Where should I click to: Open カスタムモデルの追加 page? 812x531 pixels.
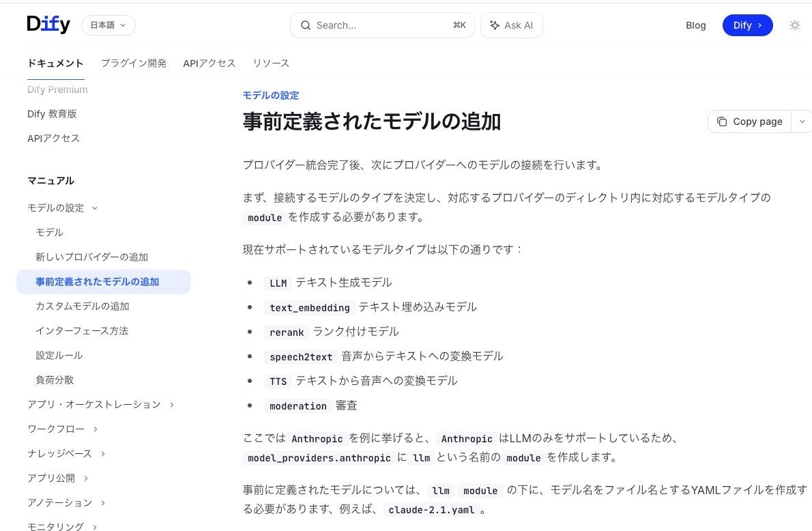[x=83, y=306]
